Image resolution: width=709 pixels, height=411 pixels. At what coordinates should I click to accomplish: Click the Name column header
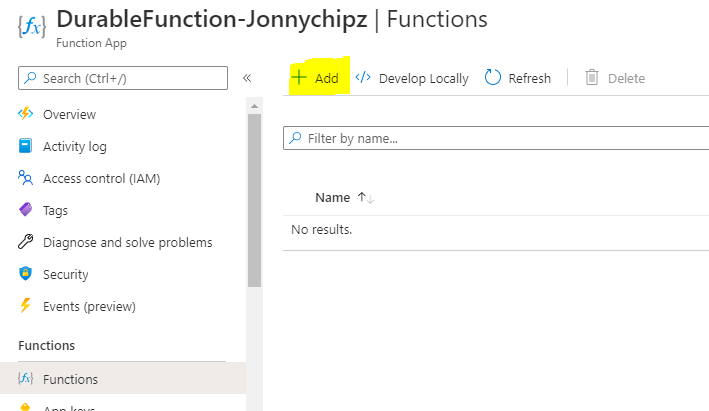tap(332, 198)
